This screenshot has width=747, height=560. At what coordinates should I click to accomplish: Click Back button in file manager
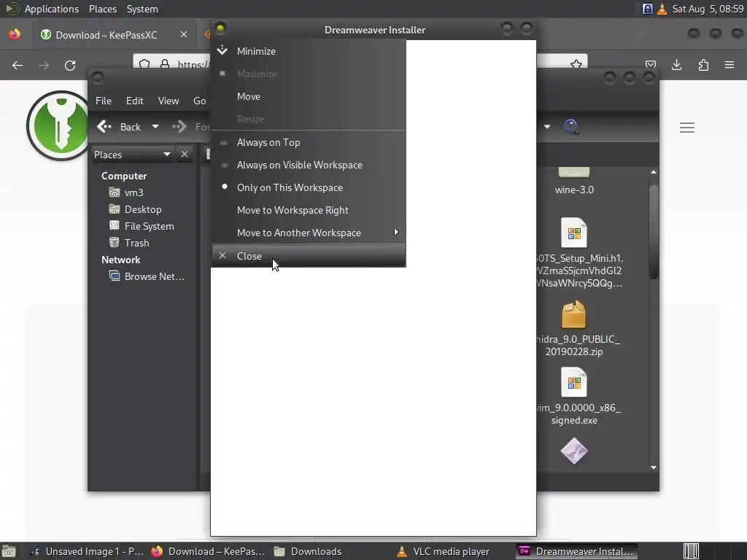point(119,127)
